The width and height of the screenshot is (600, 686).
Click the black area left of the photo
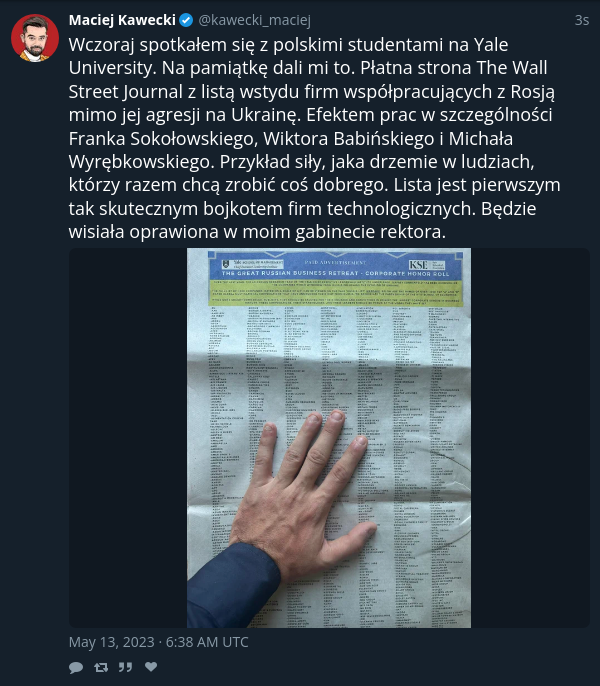(128, 438)
